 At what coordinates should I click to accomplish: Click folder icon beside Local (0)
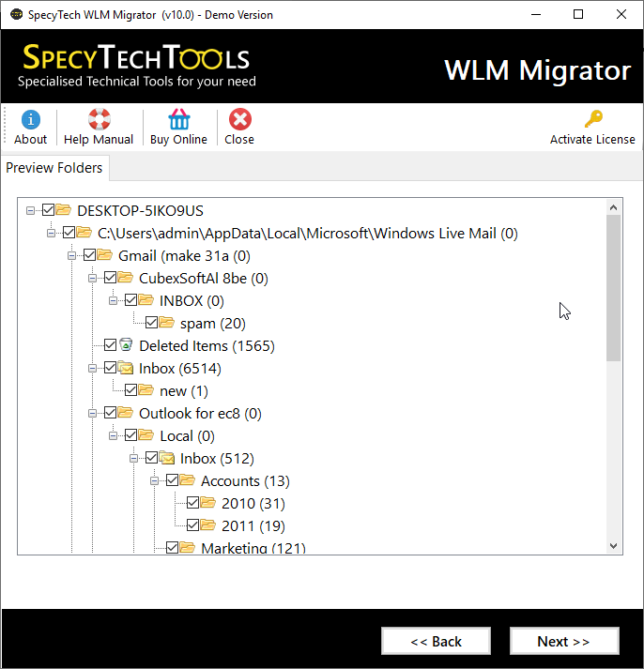pos(146,435)
